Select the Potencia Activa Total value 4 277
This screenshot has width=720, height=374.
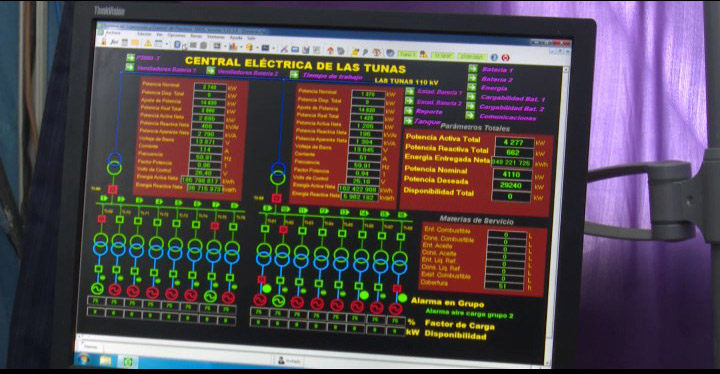tap(514, 142)
